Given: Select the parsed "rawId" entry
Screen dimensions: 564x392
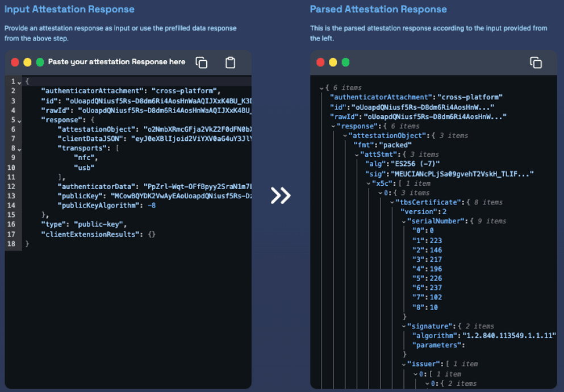Looking at the screenshot, I should coord(419,116).
